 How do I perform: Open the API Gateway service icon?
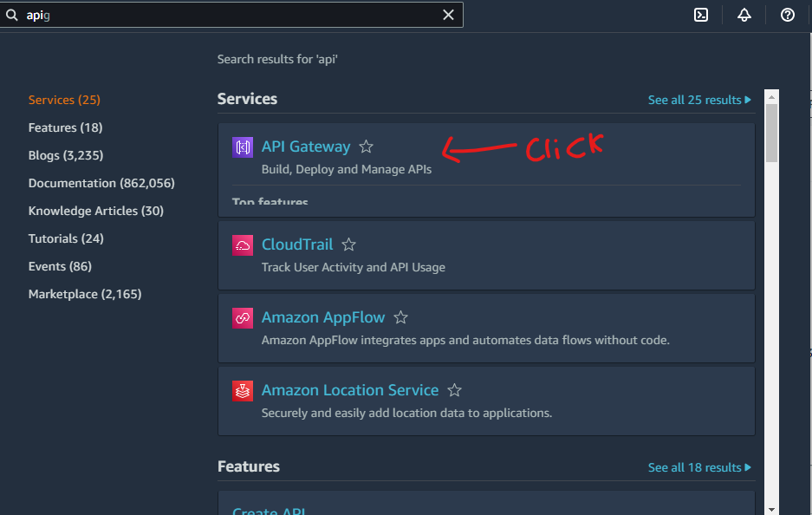242,147
